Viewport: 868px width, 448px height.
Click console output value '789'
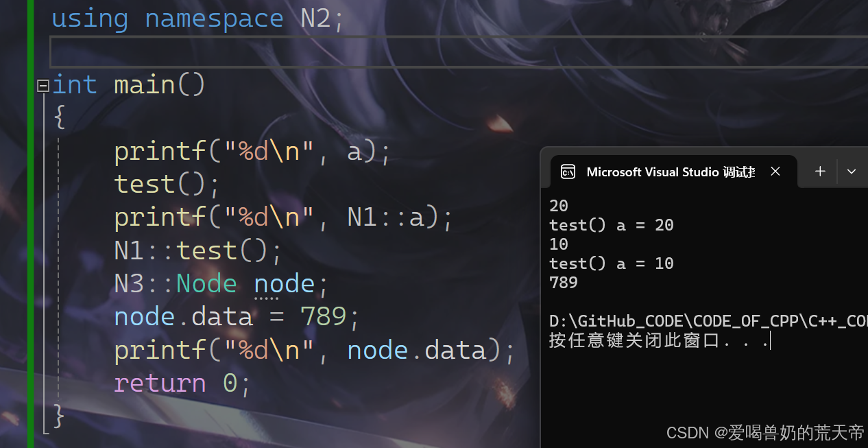564,283
